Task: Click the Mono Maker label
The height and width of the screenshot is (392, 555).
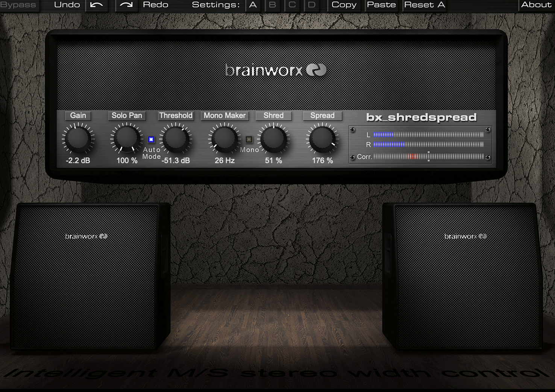Action: [224, 116]
